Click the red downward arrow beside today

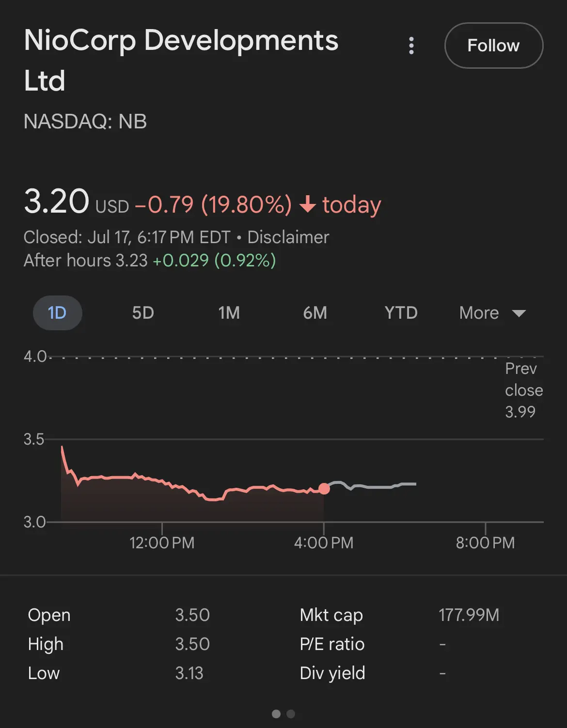(308, 204)
